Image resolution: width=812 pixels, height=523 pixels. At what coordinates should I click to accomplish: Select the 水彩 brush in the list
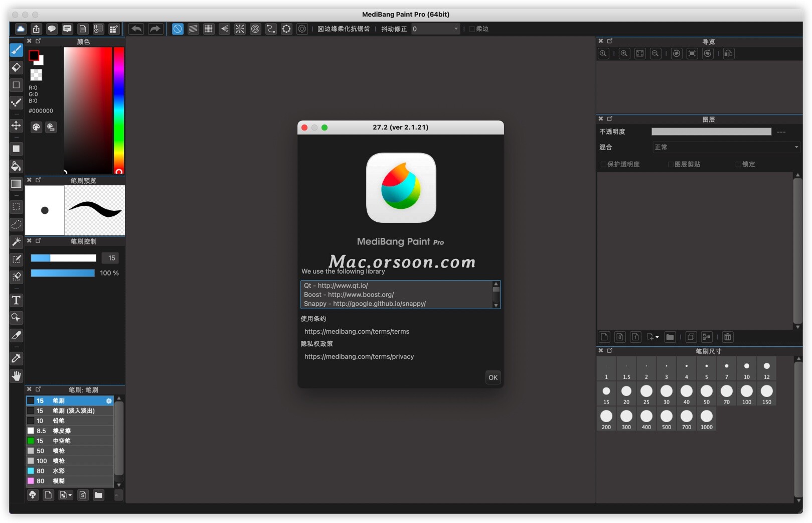[70, 471]
